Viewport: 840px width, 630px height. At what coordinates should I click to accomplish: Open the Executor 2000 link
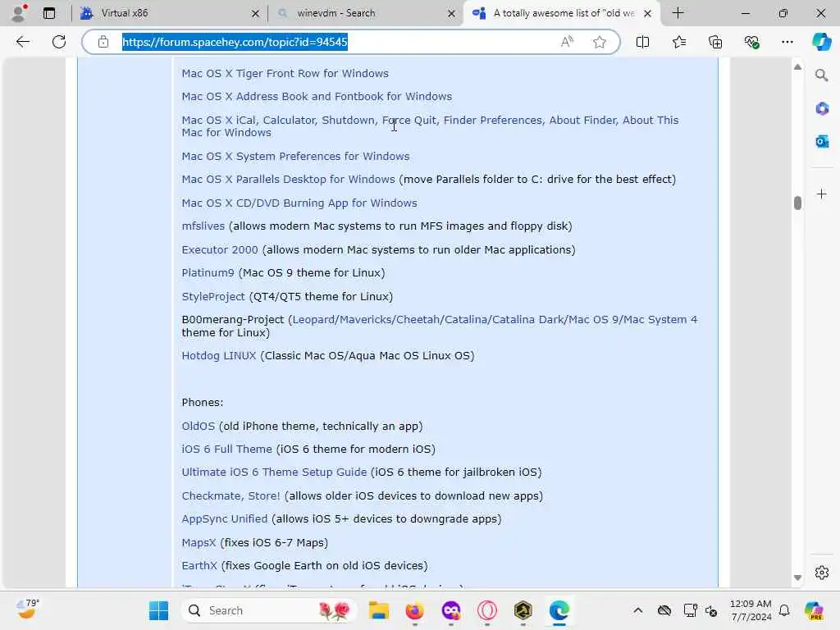220,249
